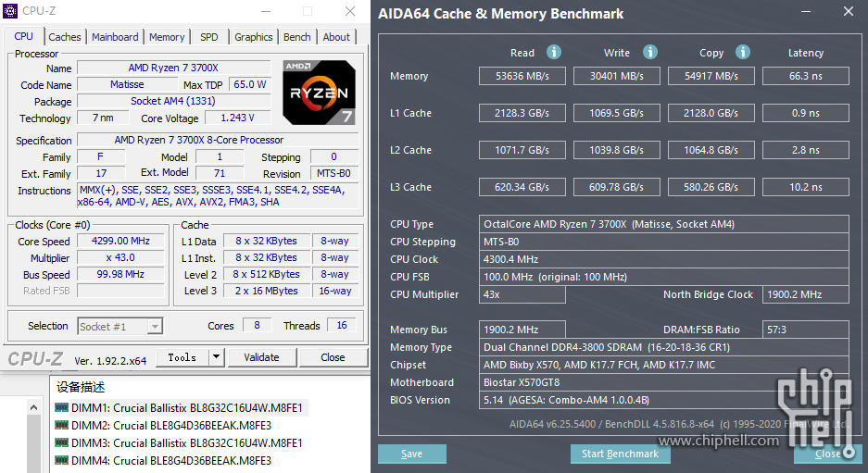This screenshot has width=868, height=473.
Task: Select DIMM4: Crucial BLE8G4D36BEEAK.M8FE3 row
Action: [x=164, y=460]
